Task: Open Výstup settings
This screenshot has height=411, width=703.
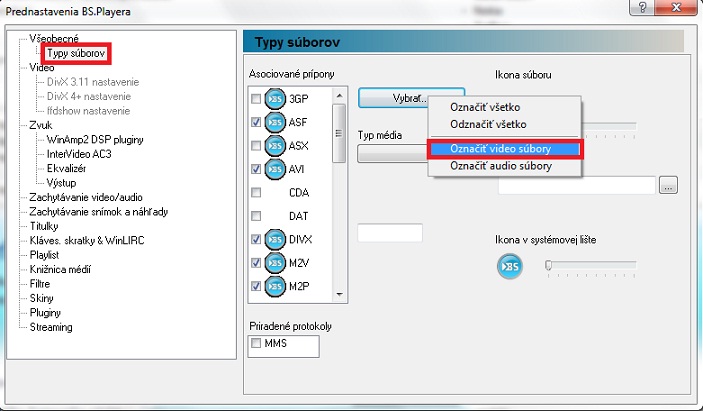Action: (61, 183)
